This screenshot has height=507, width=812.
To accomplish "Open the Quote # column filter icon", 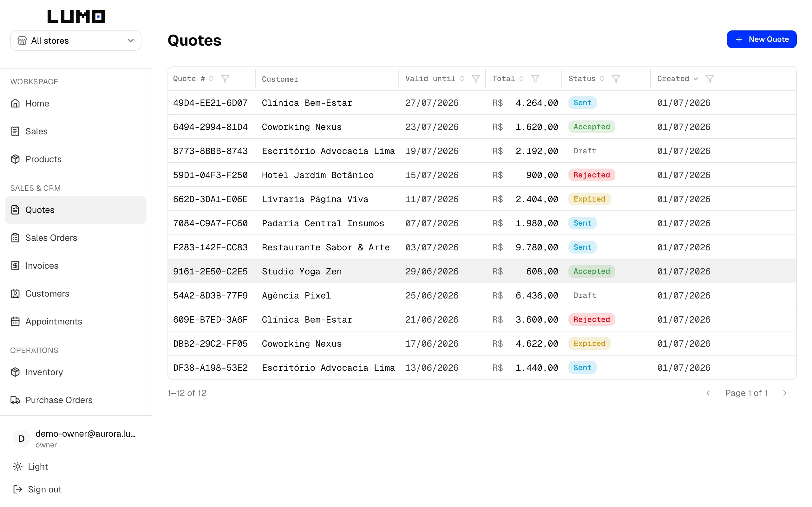I will pyautogui.click(x=225, y=79).
